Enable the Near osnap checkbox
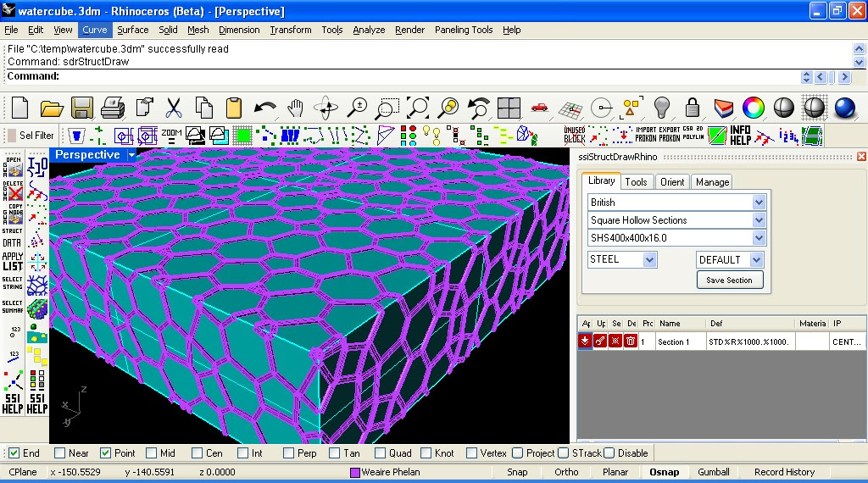This screenshot has height=483, width=868. coord(59,453)
